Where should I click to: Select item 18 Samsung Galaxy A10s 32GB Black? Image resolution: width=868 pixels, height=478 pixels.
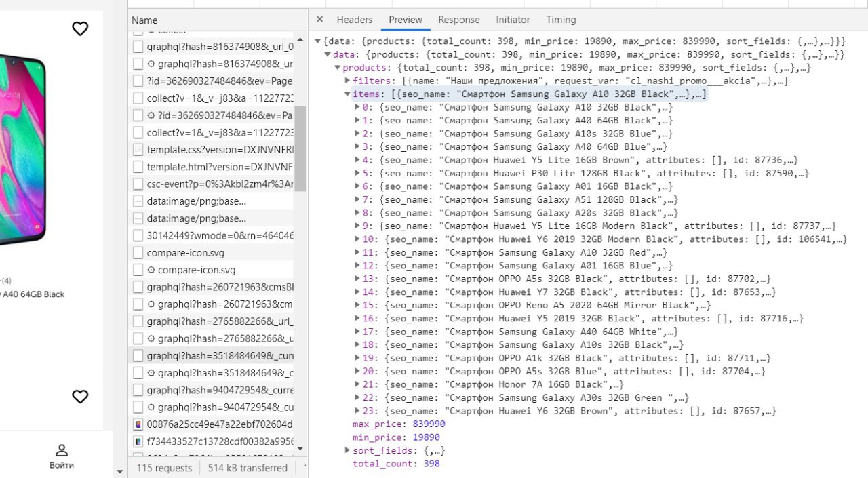coord(524,345)
